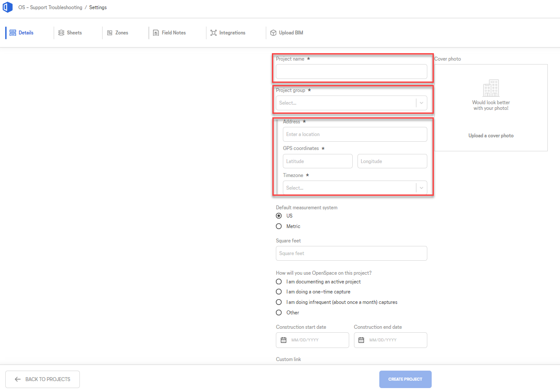Click the building placeholder icon in Cover photo area
Image resolution: width=560 pixels, height=392 pixels.
pos(491,88)
